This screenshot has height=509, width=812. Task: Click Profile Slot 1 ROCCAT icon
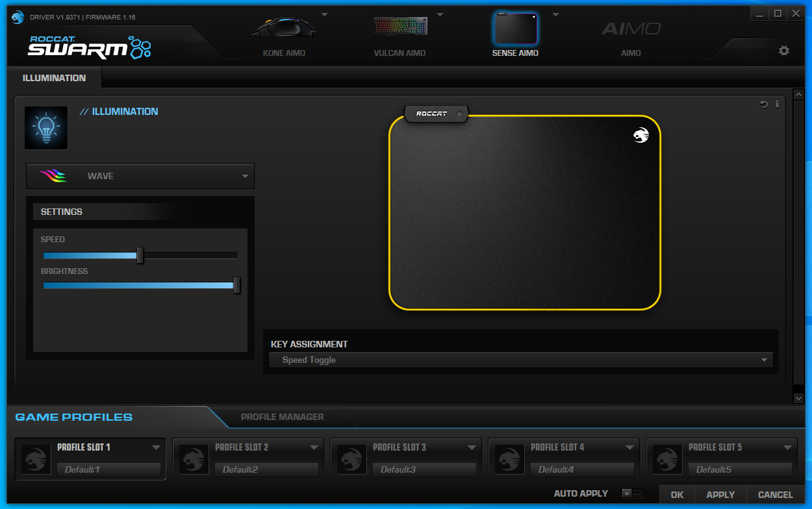tap(36, 460)
